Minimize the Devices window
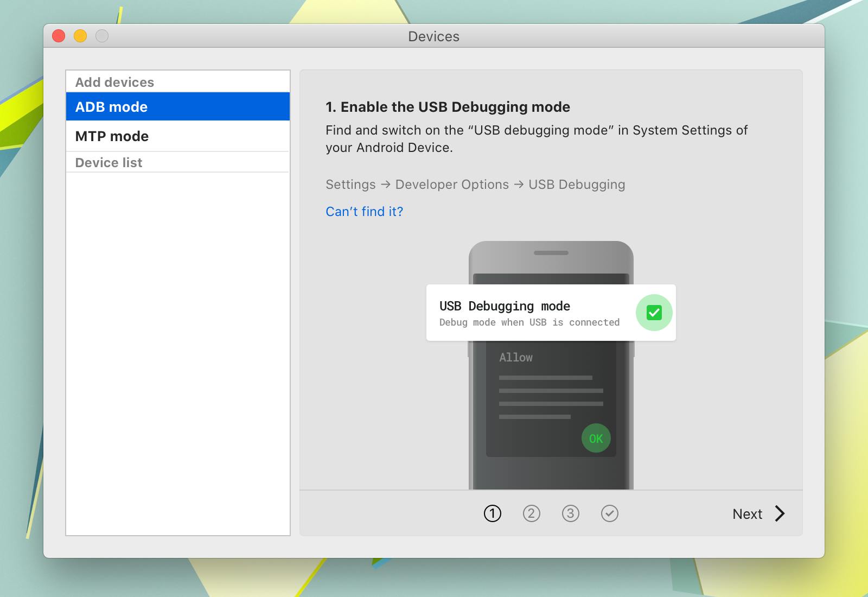The image size is (868, 597). (x=80, y=36)
